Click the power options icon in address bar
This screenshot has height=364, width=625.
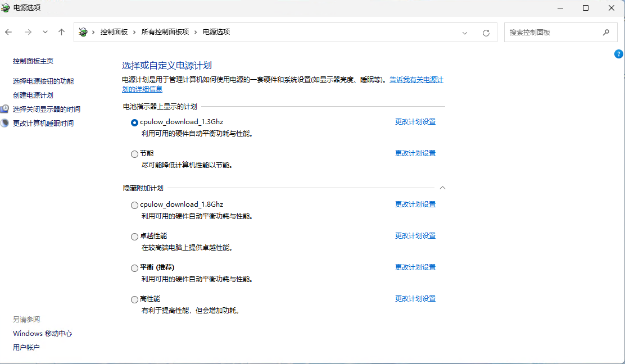[x=83, y=32]
